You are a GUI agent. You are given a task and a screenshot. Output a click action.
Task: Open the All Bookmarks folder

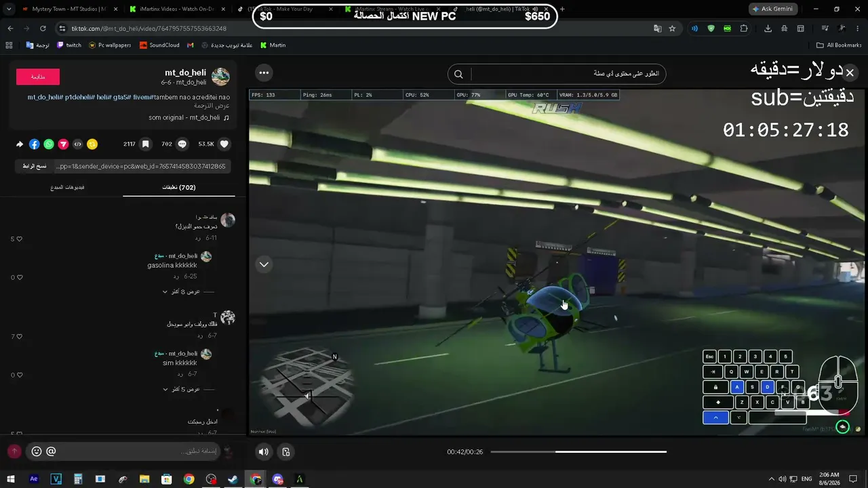click(839, 45)
